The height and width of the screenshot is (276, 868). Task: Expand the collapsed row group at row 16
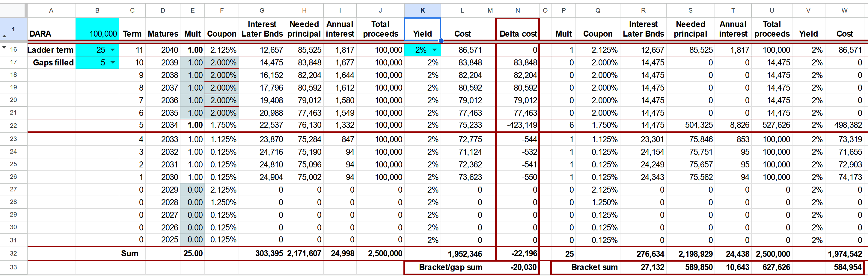[4, 48]
